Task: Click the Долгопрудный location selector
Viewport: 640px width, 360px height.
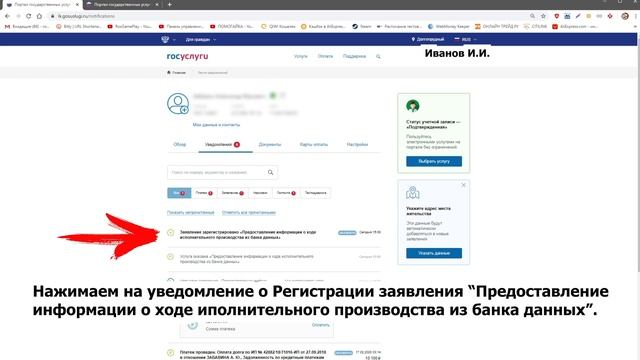Action: point(427,39)
